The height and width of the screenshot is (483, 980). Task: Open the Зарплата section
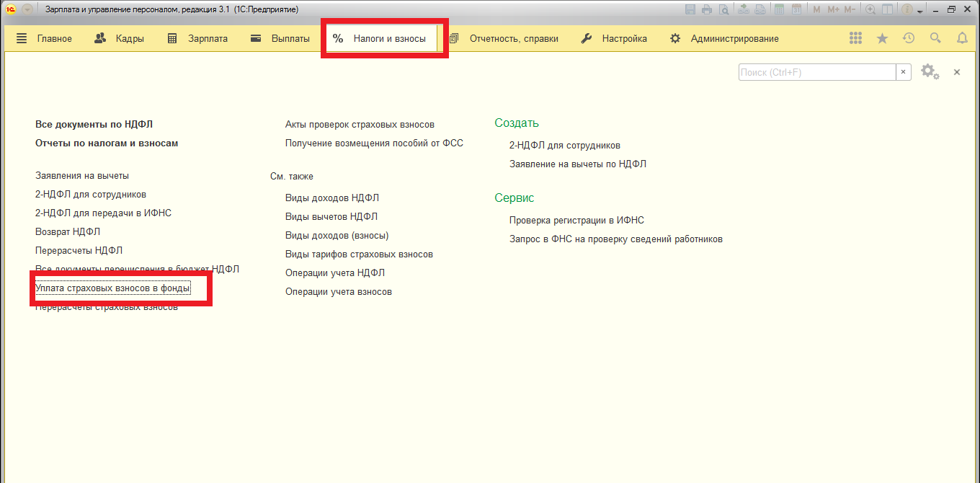[x=197, y=39]
